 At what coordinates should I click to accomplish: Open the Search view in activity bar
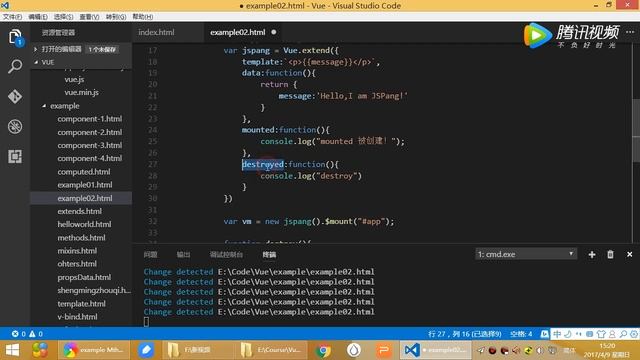click(x=15, y=66)
